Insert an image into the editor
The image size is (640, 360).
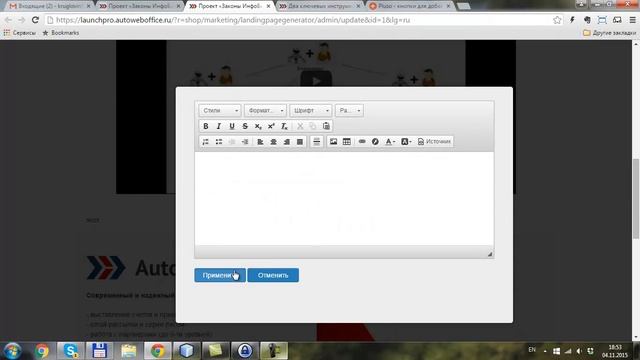tap(333, 142)
